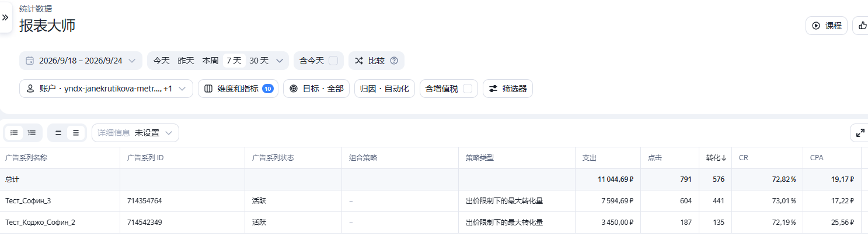This screenshot has height=240, width=868.
Task: Click 活跃 status in Тест_Софин_3 row
Action: pos(259,201)
